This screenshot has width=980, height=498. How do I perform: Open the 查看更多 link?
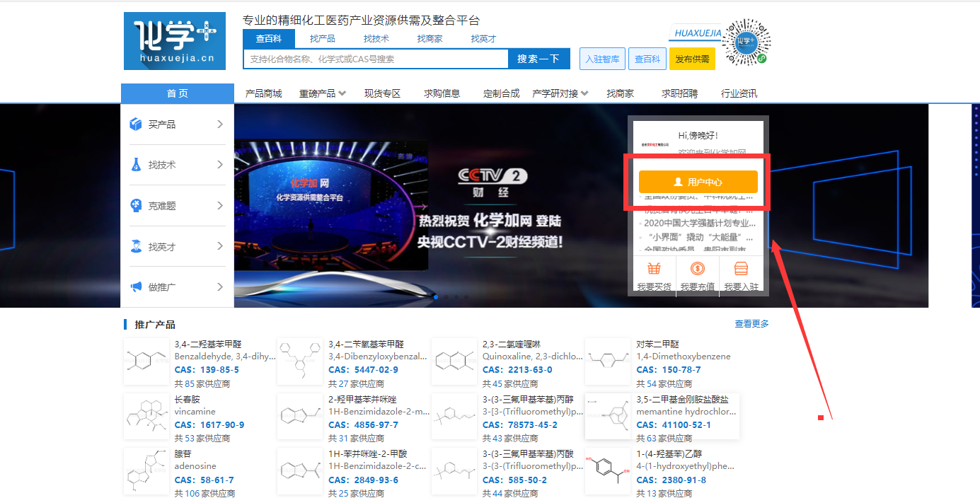coord(751,324)
